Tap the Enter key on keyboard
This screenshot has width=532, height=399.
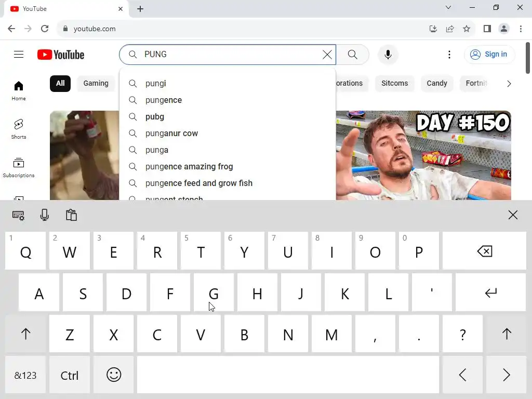pos(490,292)
